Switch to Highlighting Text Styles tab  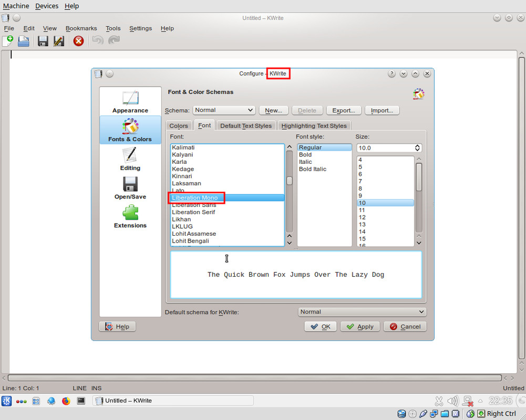[314, 125]
